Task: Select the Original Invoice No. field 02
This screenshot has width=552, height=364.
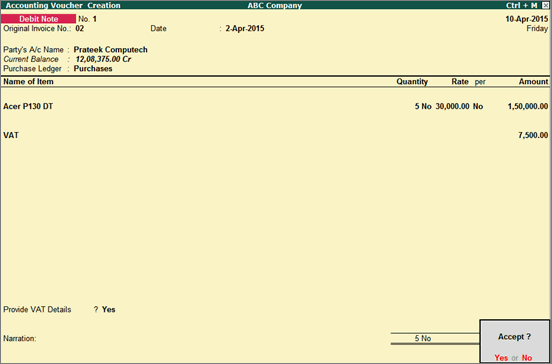Action: click(x=80, y=29)
